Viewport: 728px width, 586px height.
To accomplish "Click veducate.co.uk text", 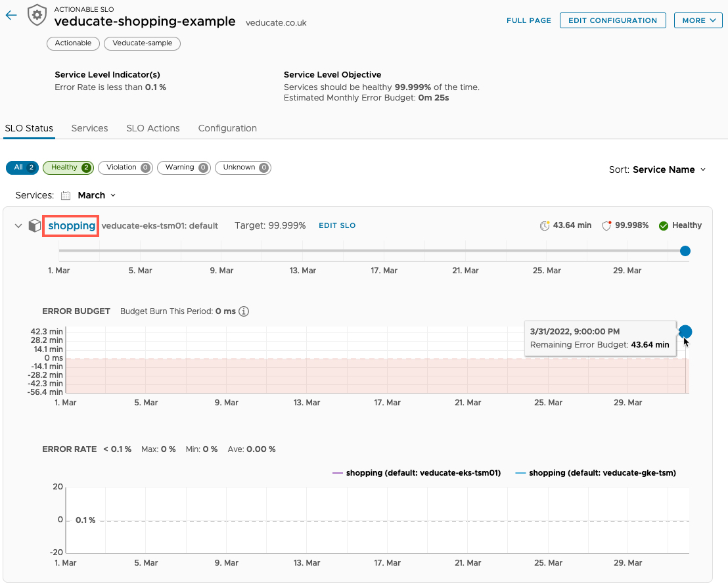I will tap(276, 23).
